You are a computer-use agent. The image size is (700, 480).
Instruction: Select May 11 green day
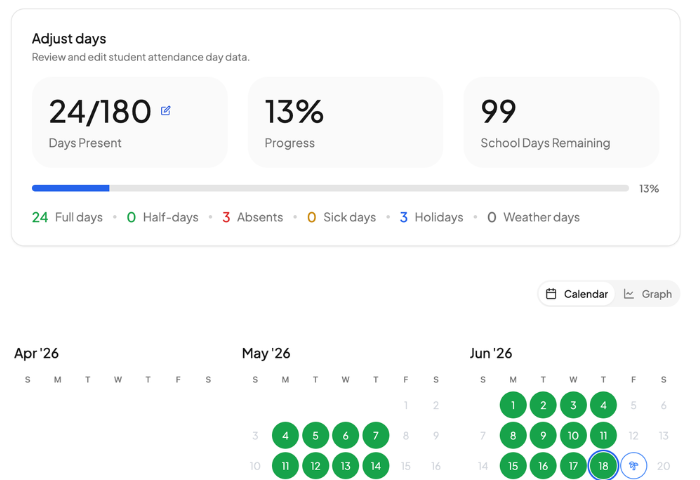pos(285,466)
